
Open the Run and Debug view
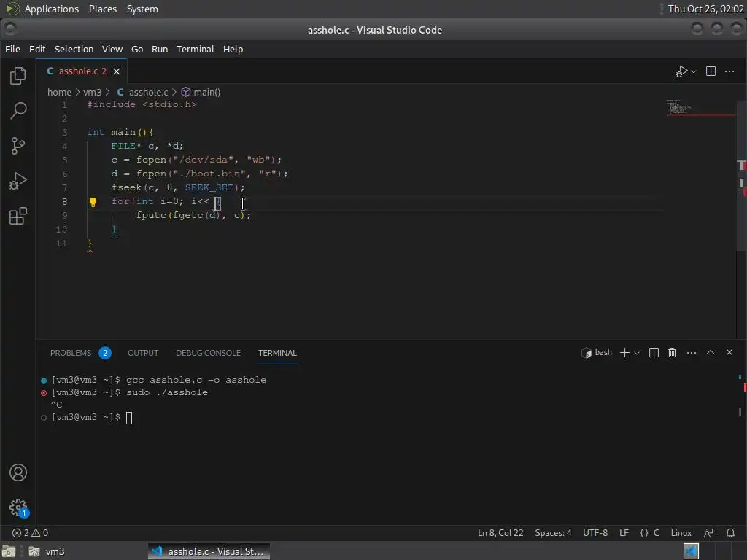tap(18, 181)
